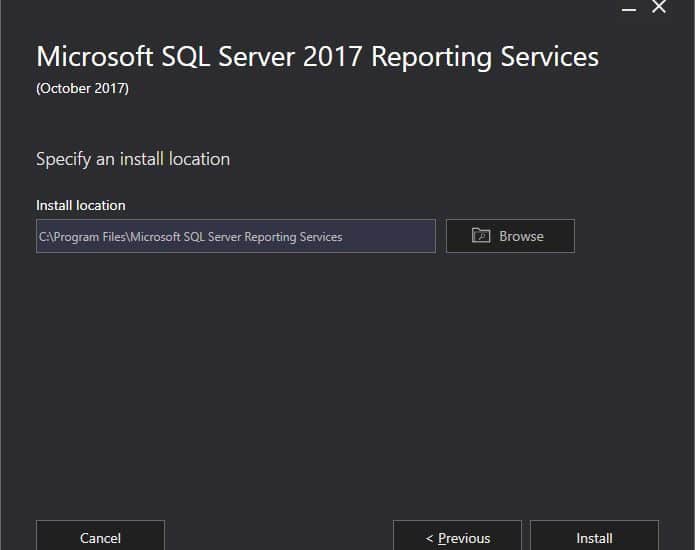The image size is (695, 550).
Task: Close the Reporting Services installer window
Action: point(659,7)
